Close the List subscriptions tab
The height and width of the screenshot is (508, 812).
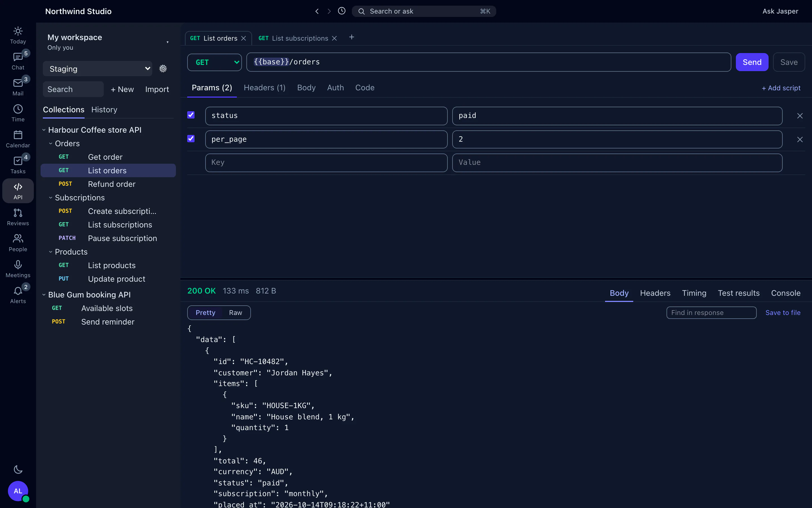pyautogui.click(x=334, y=38)
